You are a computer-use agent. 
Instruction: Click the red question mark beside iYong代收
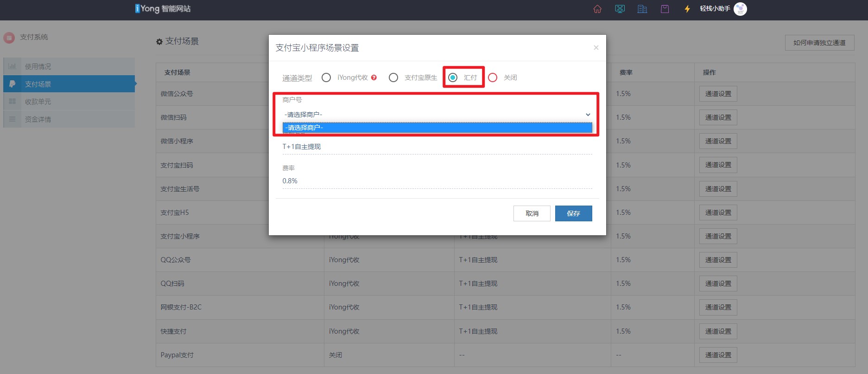click(x=374, y=77)
